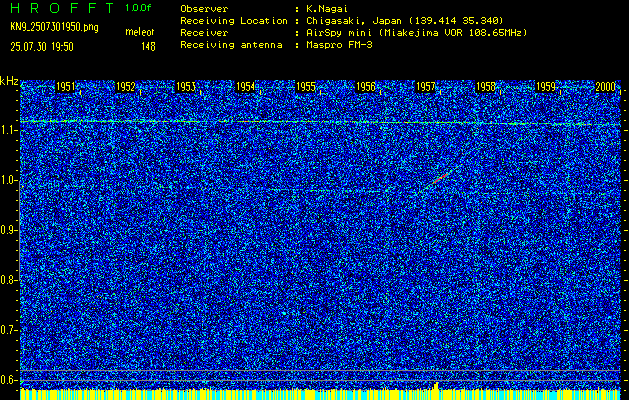Click the Chigasaki, Japan coordinates text

click(x=405, y=21)
